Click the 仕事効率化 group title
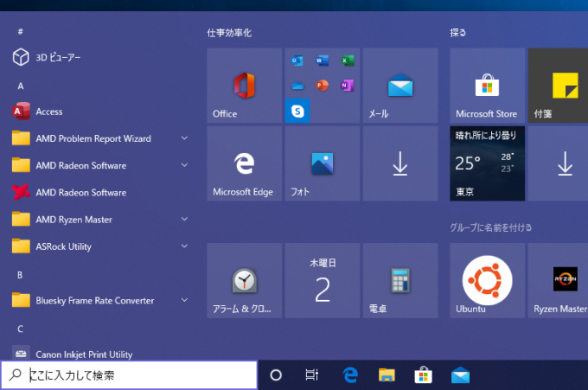Image resolution: width=588 pixels, height=390 pixels. [x=229, y=33]
